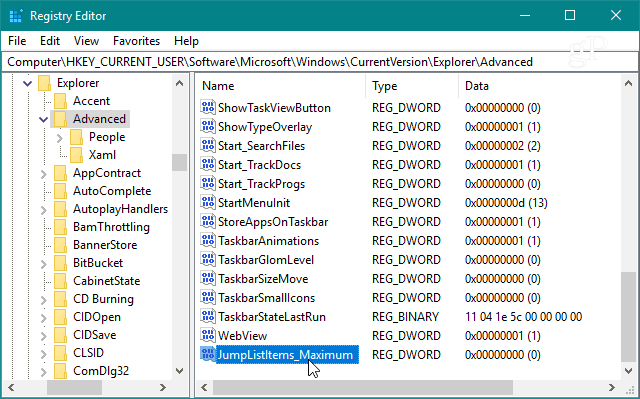
Task: Click the values pane horizontal scrollbar thumb
Action: pyautogui.click(x=362, y=387)
